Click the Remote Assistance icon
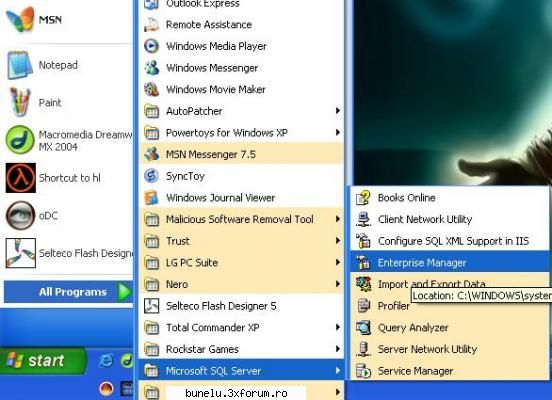Image resolution: width=552 pixels, height=400 pixels. 152,25
